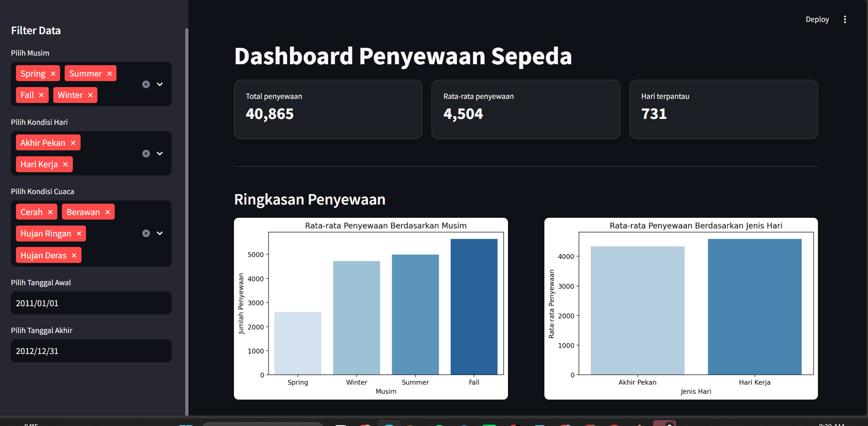Click the Akhir Pekan tag label
The image size is (868, 426).
pos(43,143)
